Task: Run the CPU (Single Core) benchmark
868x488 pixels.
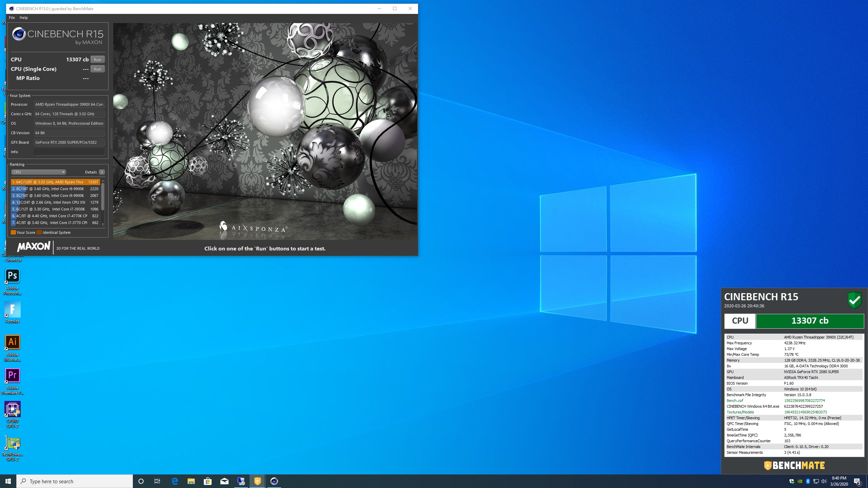Action: pos(98,69)
